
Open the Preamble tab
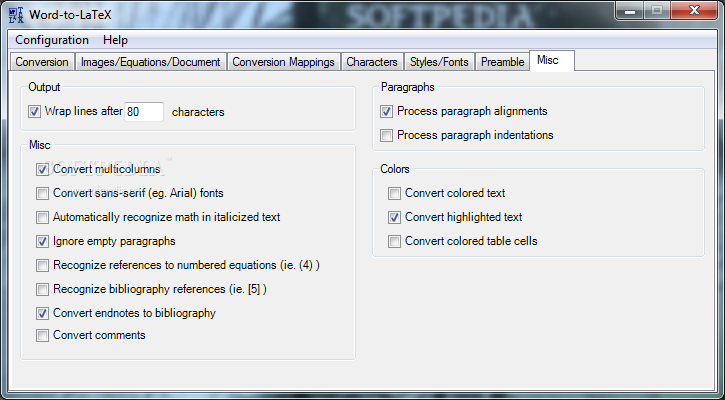(503, 62)
